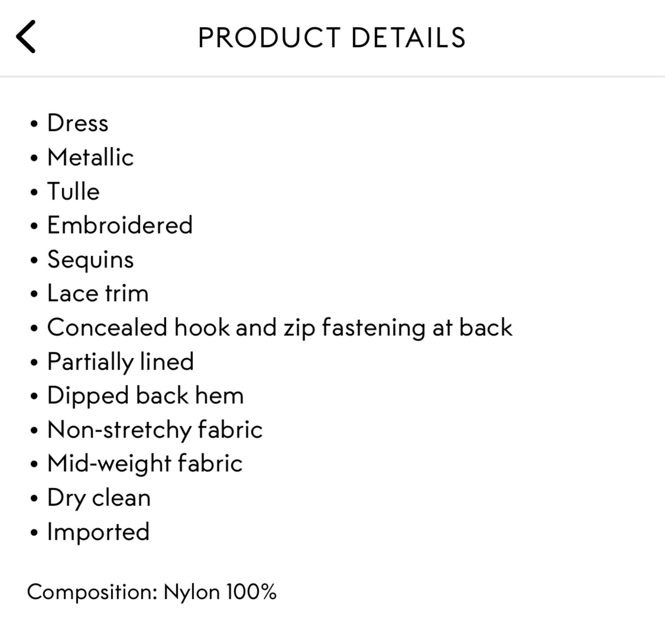Click Concealed hook and zip fastening line

280,328
